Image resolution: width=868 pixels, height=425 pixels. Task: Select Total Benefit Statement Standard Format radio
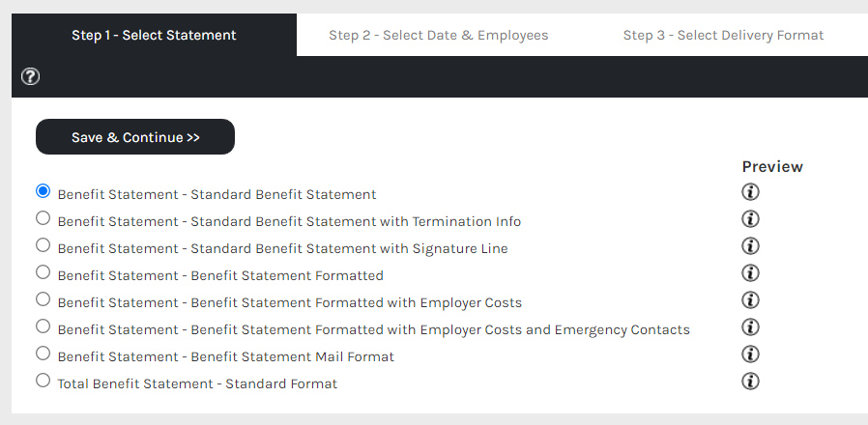(x=43, y=381)
